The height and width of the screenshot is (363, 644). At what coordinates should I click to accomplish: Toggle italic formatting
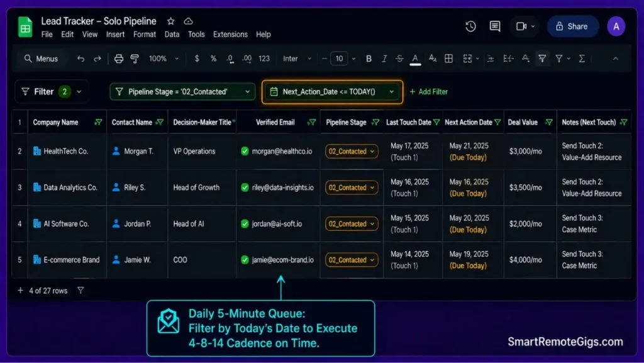[384, 59]
